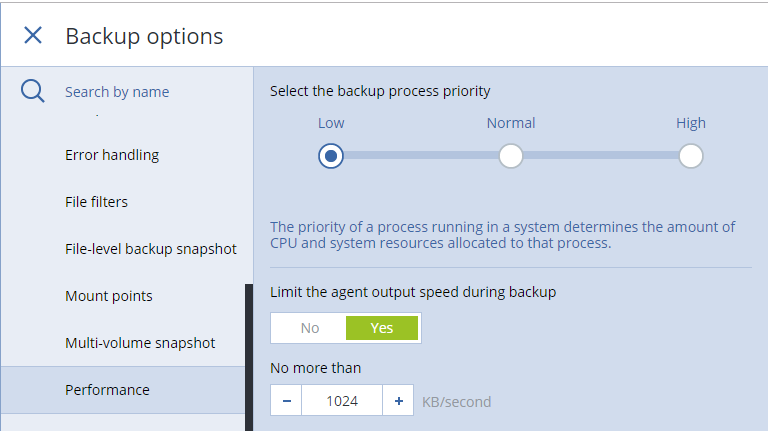Click the priority description paragraph

coord(503,235)
